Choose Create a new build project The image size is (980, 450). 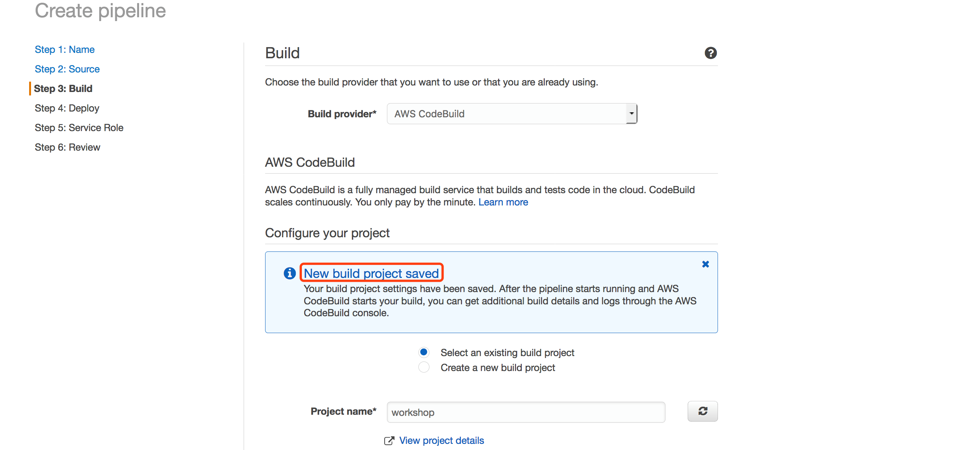coord(424,367)
